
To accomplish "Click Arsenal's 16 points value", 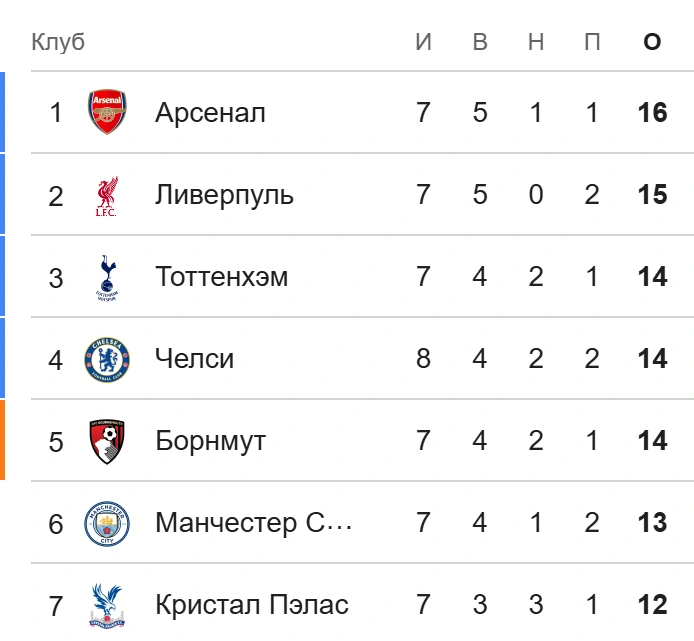I will point(652,112).
